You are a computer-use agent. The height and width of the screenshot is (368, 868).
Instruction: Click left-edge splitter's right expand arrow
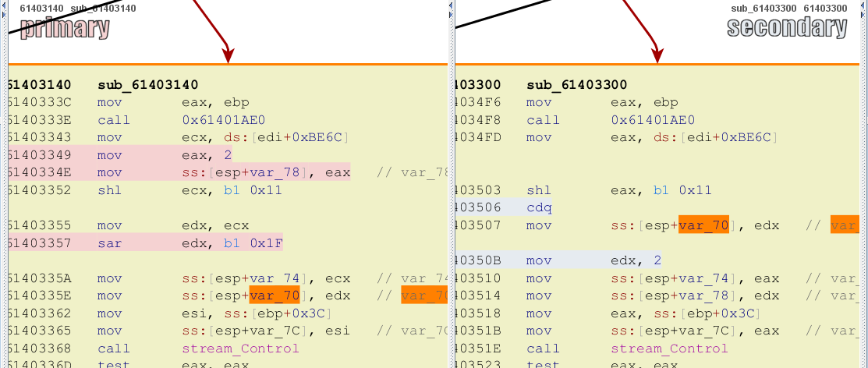(x=3, y=14)
